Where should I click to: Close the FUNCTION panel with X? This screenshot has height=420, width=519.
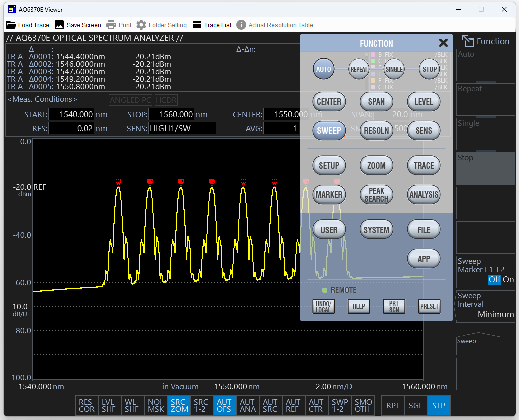click(x=443, y=43)
